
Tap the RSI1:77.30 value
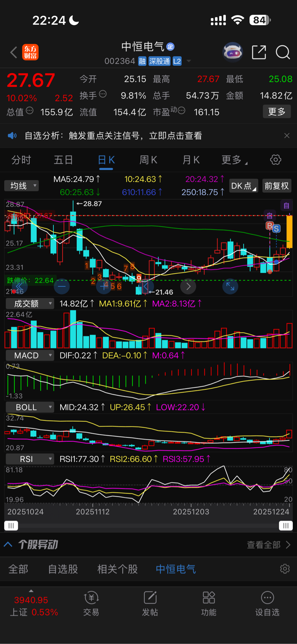point(82,459)
